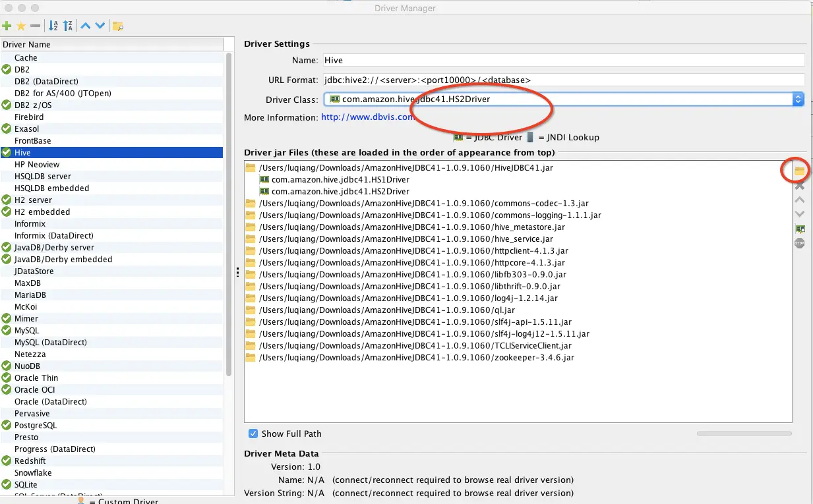Sort drivers descending Z to A
Viewport: 813px width, 504px height.
click(67, 26)
